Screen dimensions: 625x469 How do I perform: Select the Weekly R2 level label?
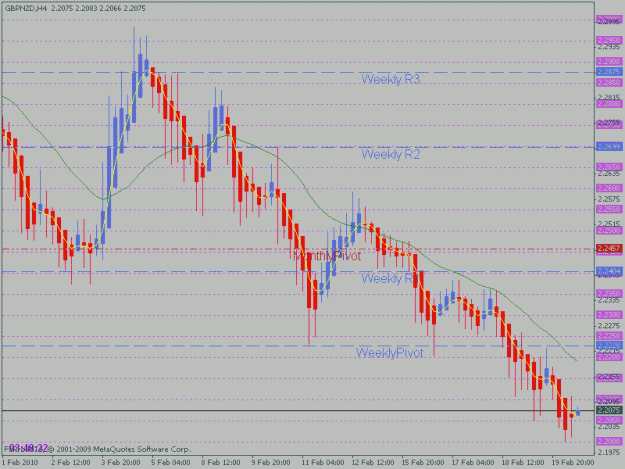[390, 154]
